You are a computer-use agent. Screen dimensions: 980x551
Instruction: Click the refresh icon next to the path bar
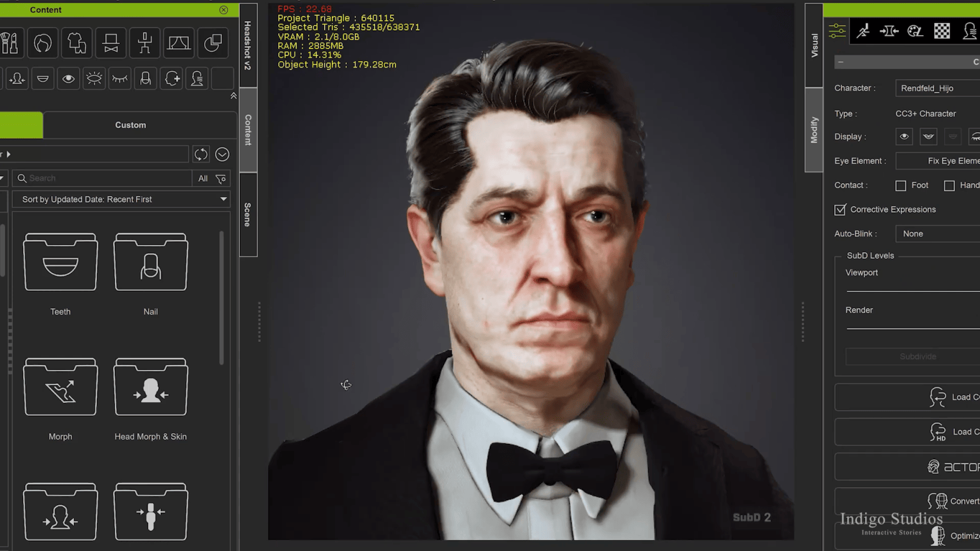point(201,154)
